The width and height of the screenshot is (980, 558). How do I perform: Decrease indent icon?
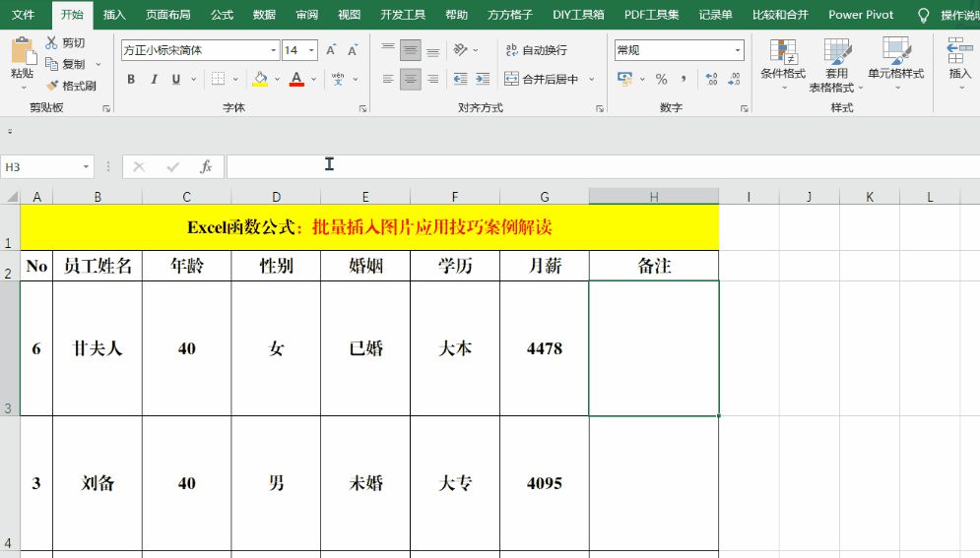point(461,79)
